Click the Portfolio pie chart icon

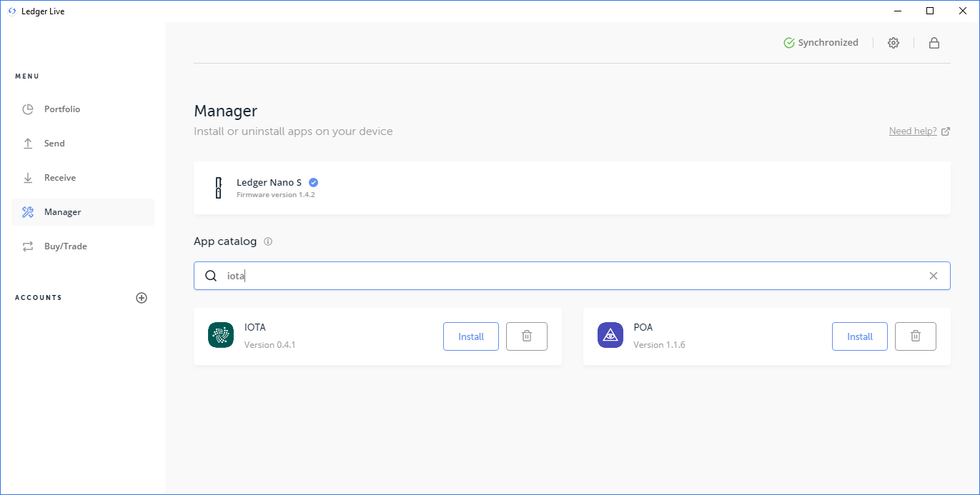pos(28,109)
